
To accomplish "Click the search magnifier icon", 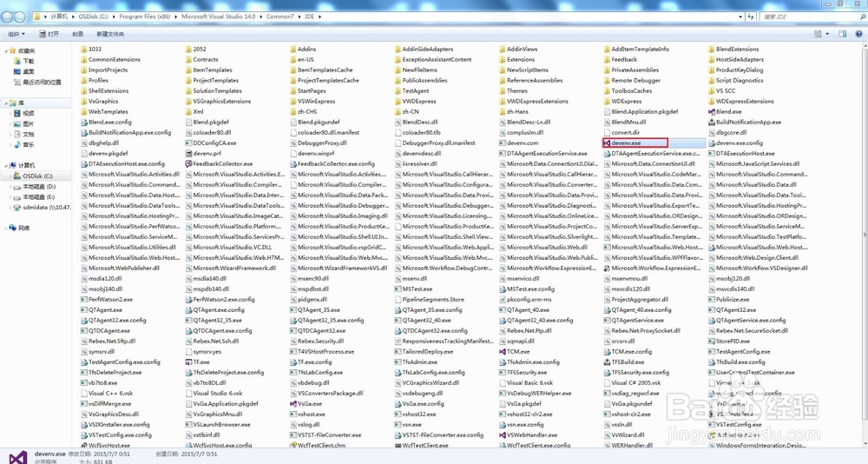I will pyautogui.click(x=863, y=17).
